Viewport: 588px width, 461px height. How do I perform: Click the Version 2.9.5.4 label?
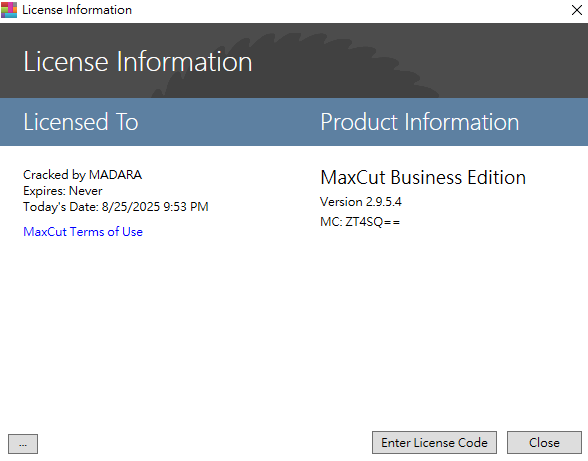coord(361,202)
